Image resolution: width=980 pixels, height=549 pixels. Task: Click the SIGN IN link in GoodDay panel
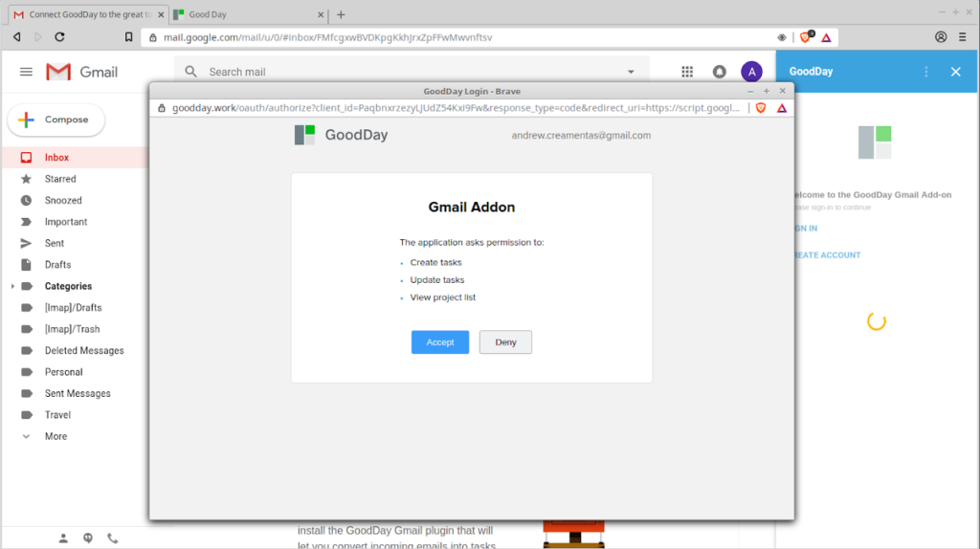[806, 229]
